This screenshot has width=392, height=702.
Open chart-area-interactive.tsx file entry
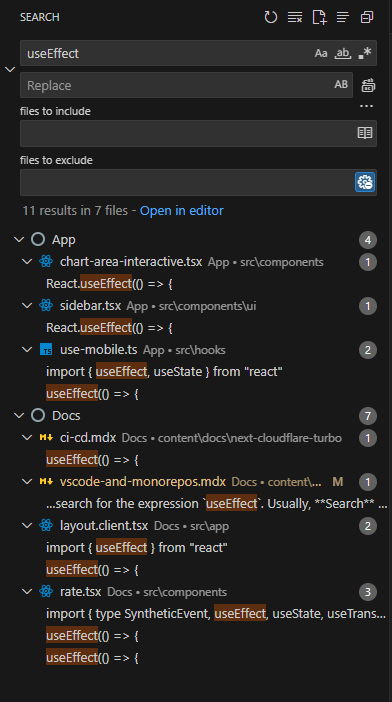click(131, 261)
